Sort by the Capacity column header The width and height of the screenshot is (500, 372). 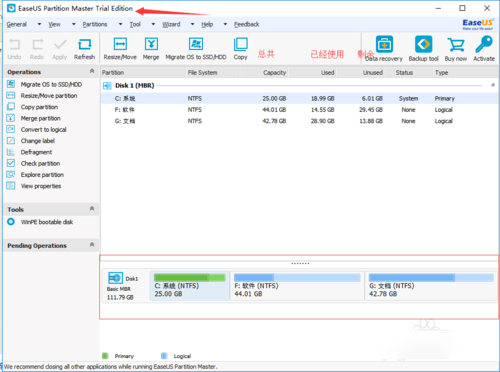(263, 73)
